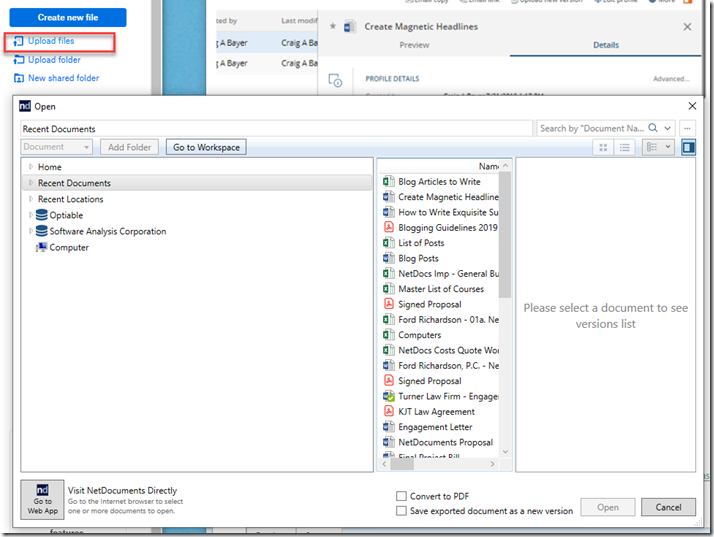Viewport: 714px width, 537px height.
Task: Check Save exported document as a new version
Action: pos(401,511)
